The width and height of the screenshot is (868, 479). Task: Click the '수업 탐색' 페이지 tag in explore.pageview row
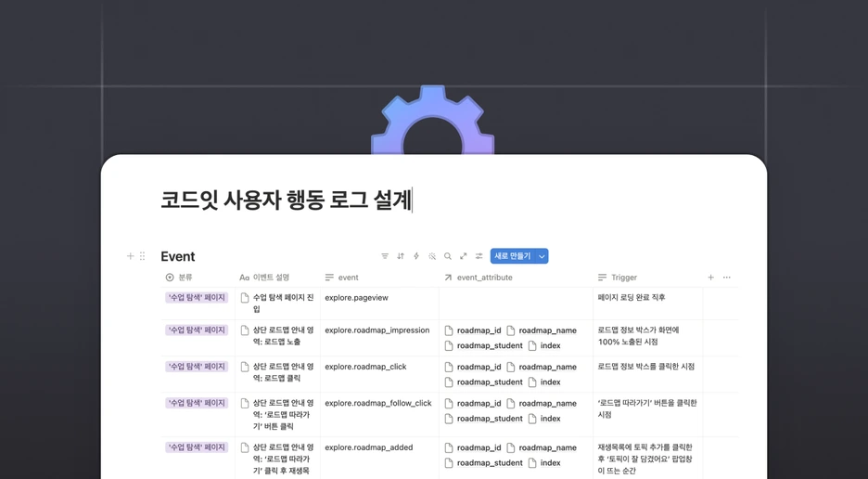(197, 298)
